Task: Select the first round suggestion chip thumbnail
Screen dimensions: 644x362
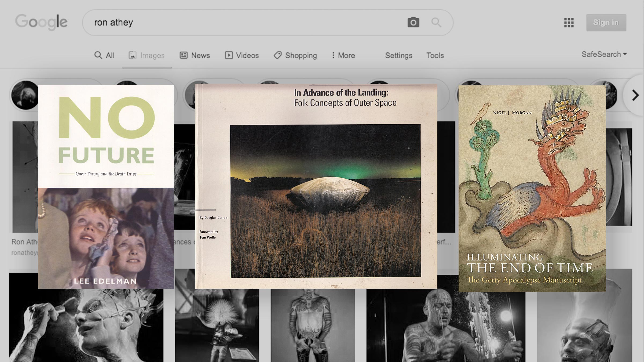Action: click(25, 95)
